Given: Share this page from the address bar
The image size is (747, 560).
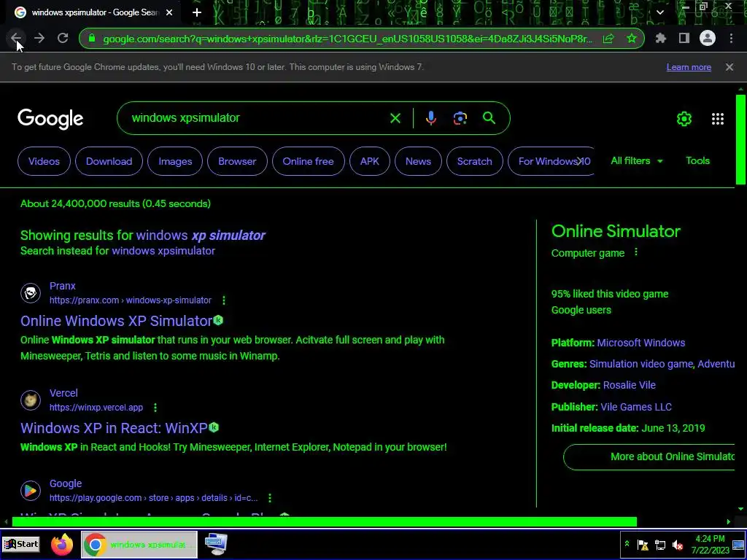Looking at the screenshot, I should [x=608, y=39].
